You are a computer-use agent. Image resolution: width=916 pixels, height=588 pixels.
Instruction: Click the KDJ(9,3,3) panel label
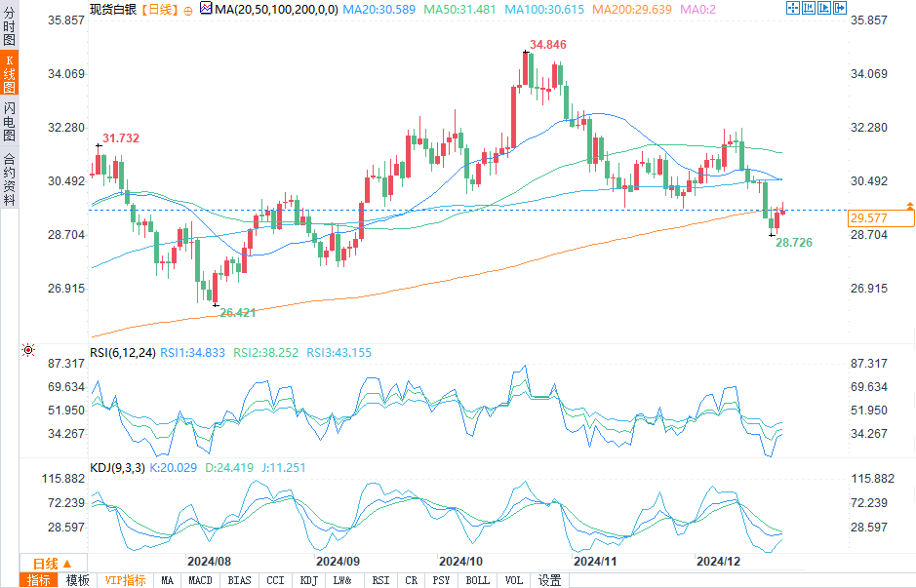[x=117, y=468]
